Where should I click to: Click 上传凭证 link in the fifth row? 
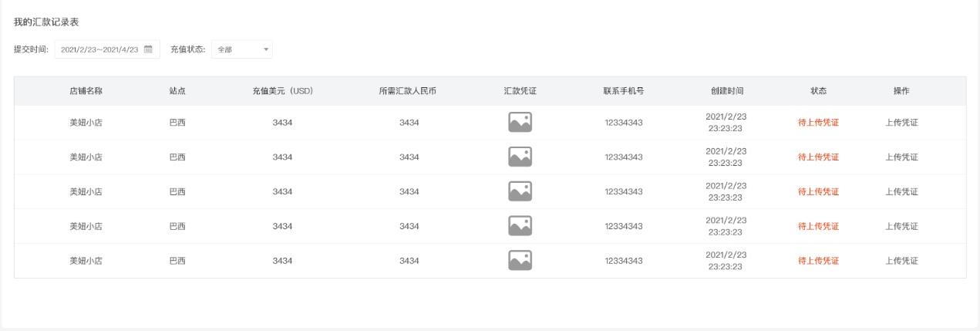pyautogui.click(x=901, y=261)
